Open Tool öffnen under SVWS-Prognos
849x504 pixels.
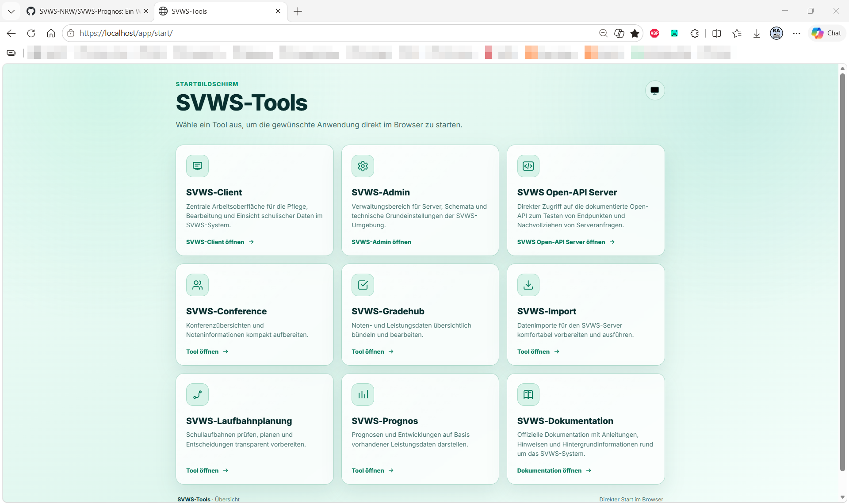(373, 470)
